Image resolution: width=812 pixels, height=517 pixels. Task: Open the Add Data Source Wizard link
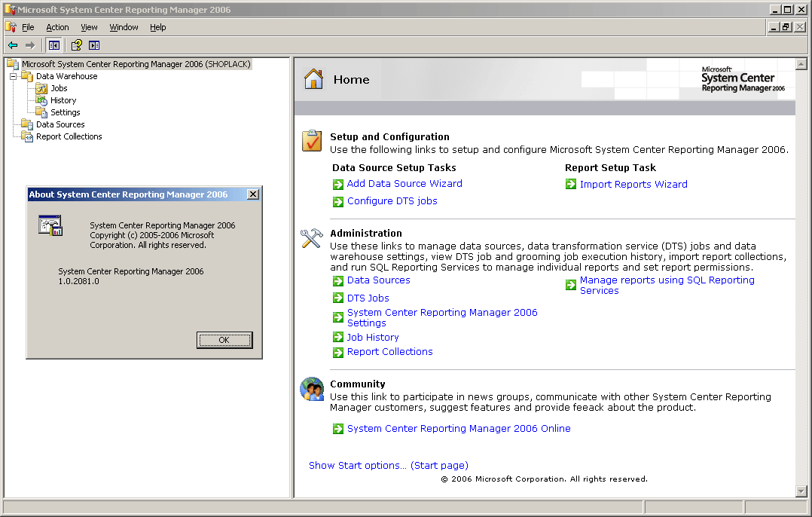[x=404, y=184]
